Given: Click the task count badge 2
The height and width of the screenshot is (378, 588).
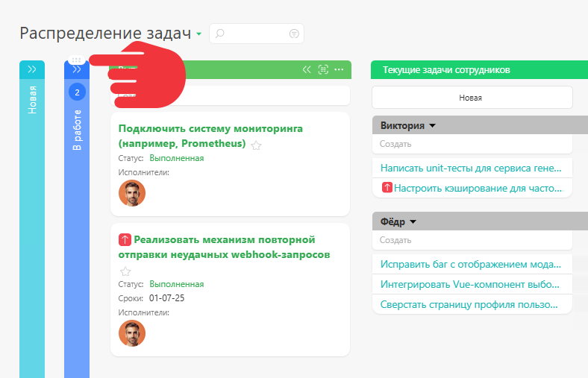Looking at the screenshot, I should pos(78,92).
